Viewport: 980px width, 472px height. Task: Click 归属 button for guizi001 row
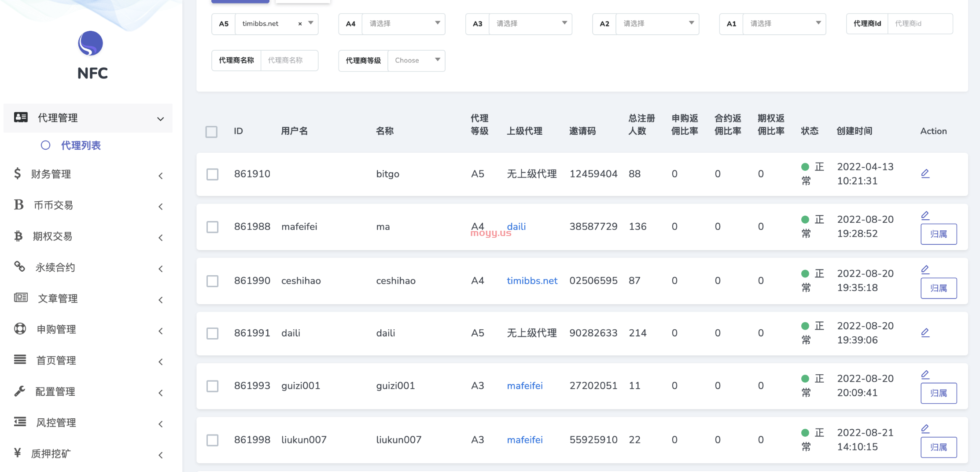939,393
